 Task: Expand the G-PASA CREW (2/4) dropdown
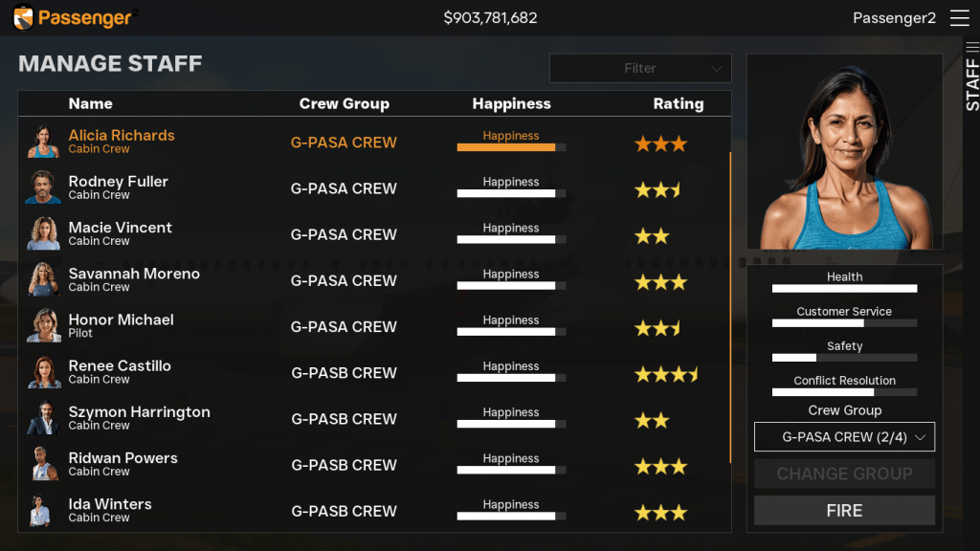point(844,437)
